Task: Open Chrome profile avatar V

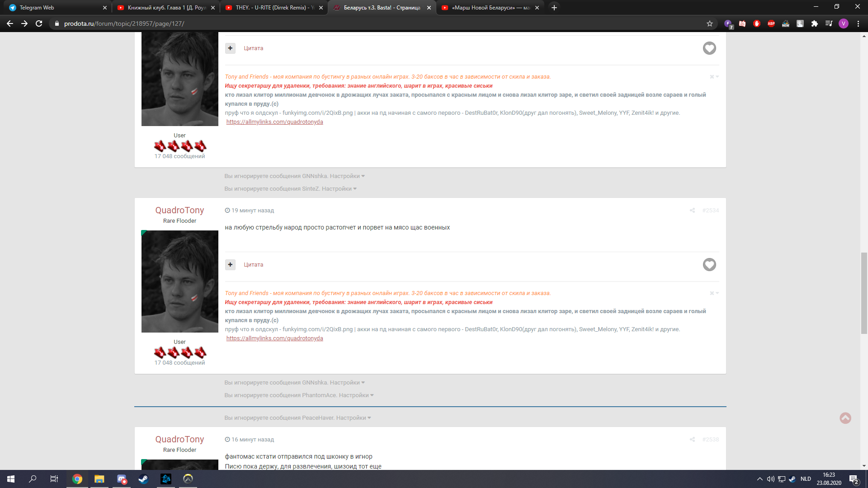Action: pos(843,23)
